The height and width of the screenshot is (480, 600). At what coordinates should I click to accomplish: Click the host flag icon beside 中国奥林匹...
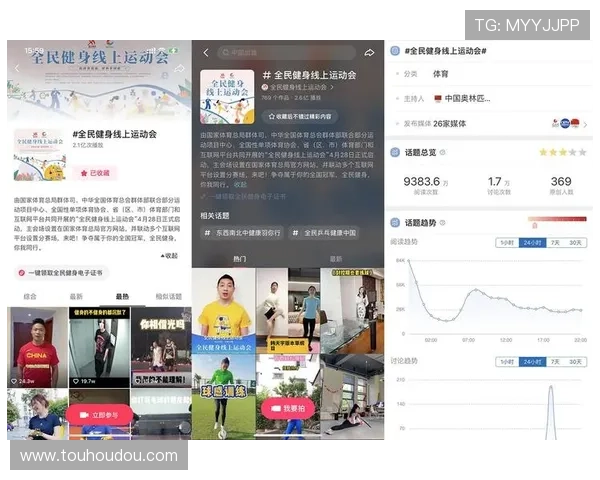[438, 99]
